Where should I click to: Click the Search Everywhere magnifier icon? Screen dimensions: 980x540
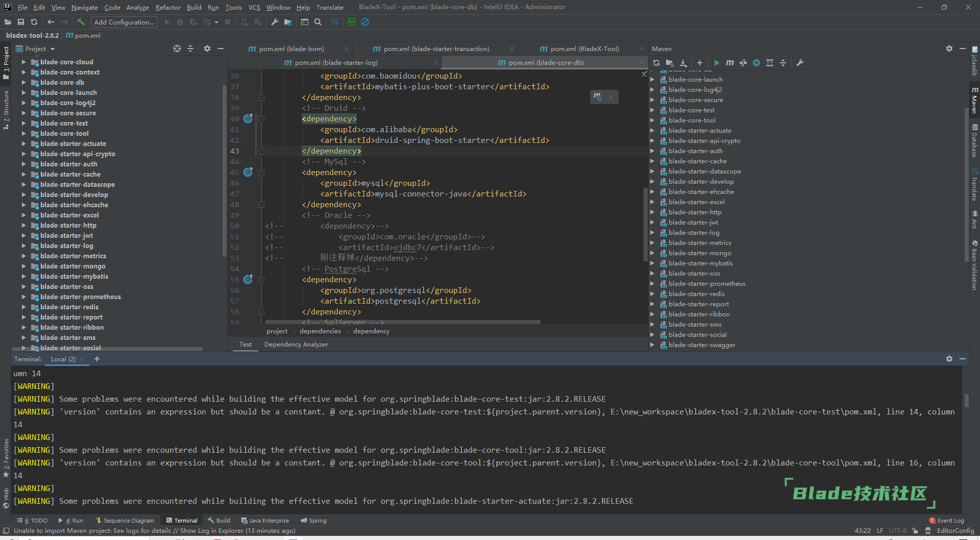tap(318, 22)
